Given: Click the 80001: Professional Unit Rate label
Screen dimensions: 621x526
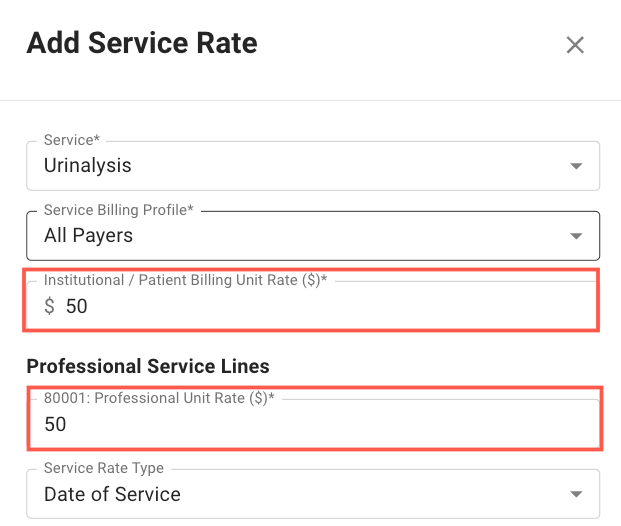Looking at the screenshot, I should click(159, 398).
